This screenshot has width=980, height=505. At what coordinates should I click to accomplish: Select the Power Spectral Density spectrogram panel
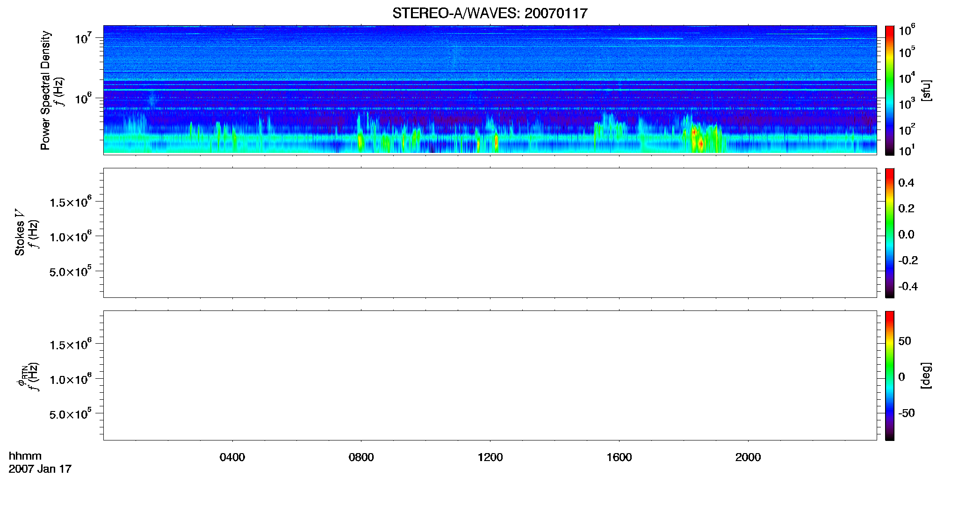point(490,90)
